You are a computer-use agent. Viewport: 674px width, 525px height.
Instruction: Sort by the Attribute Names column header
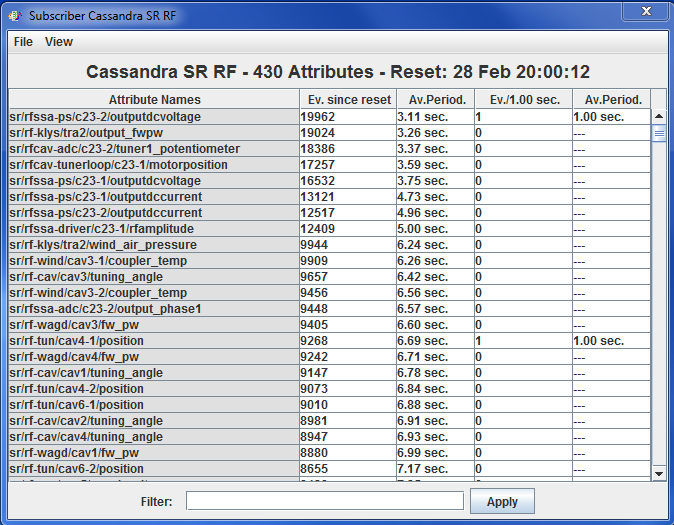click(154, 100)
